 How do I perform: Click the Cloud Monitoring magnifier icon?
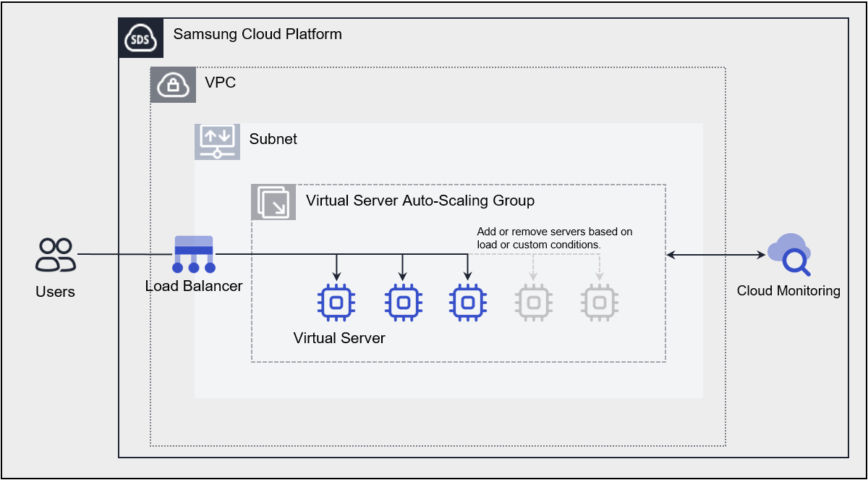coord(789,255)
